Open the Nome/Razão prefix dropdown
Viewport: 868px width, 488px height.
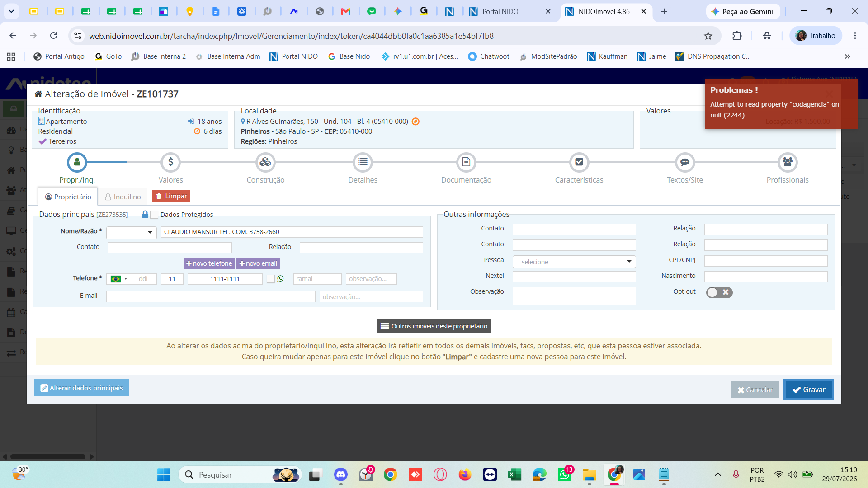(x=132, y=232)
